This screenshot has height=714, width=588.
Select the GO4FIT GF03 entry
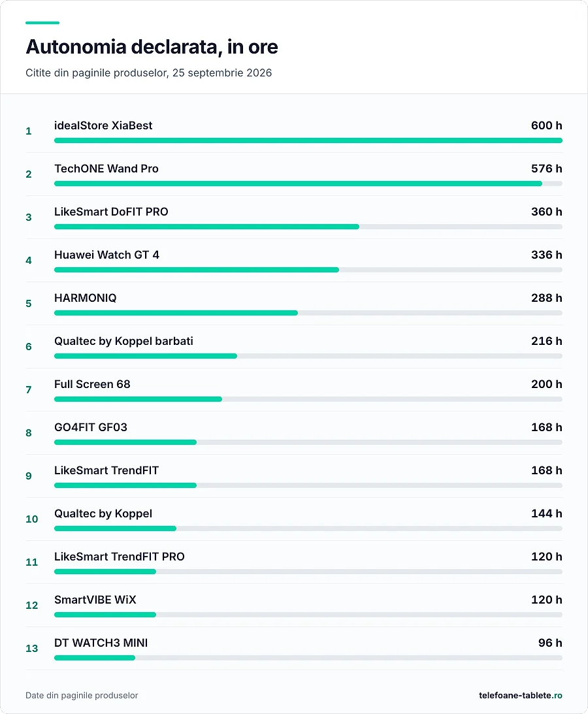tap(294, 433)
